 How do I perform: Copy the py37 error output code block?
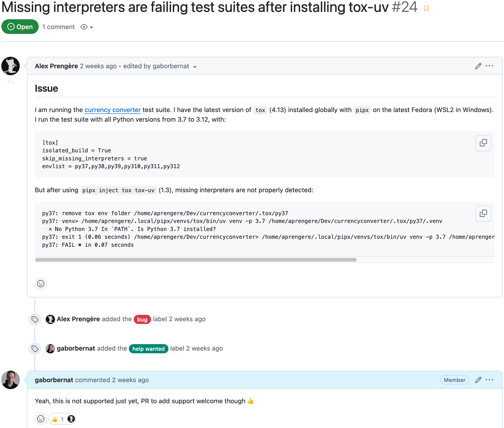click(x=483, y=214)
